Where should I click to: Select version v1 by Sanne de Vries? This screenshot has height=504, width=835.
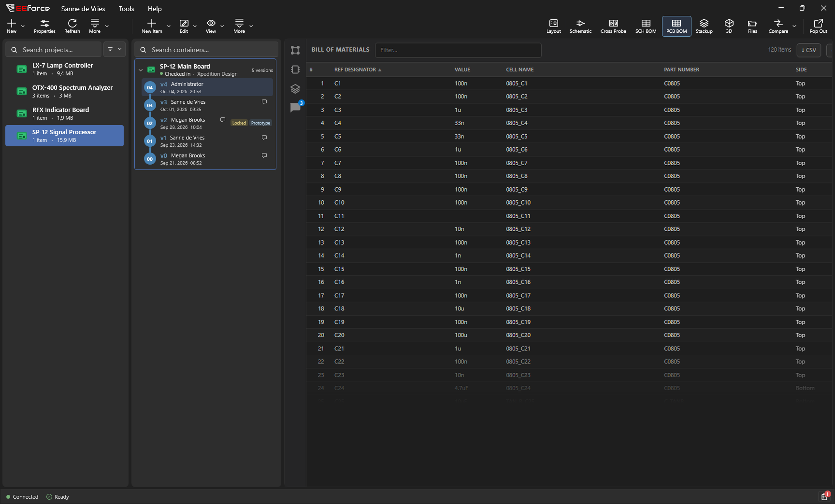pos(208,141)
